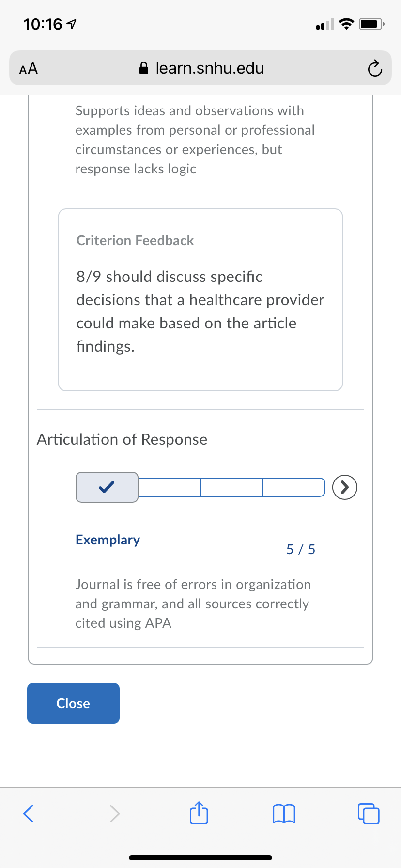
Task: Tap the learn.snhu.edu address bar
Action: (x=200, y=68)
